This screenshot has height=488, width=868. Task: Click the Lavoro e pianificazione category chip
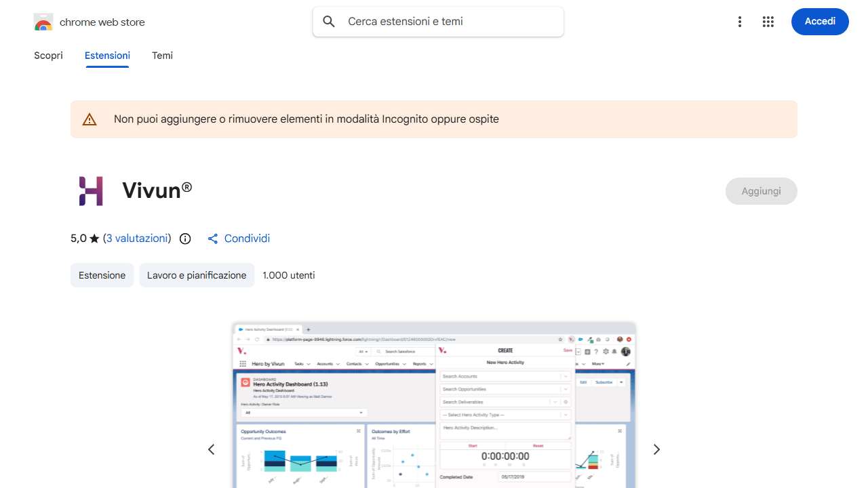point(197,275)
